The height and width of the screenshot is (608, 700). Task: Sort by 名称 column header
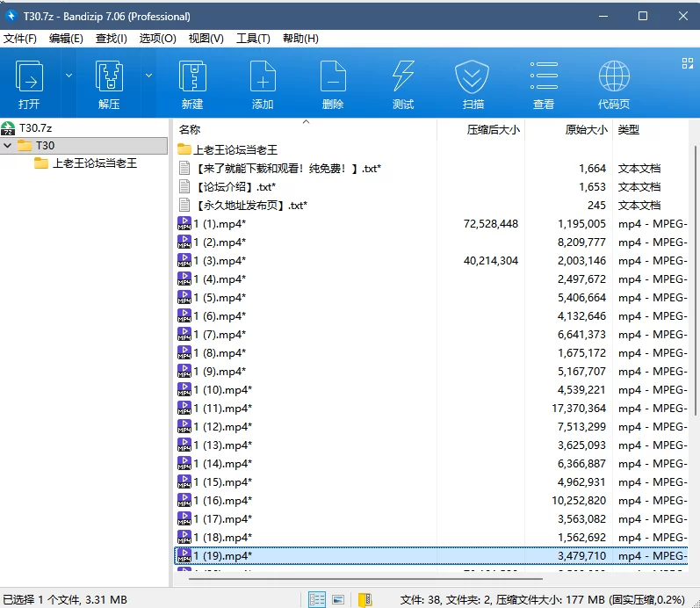[x=190, y=129]
